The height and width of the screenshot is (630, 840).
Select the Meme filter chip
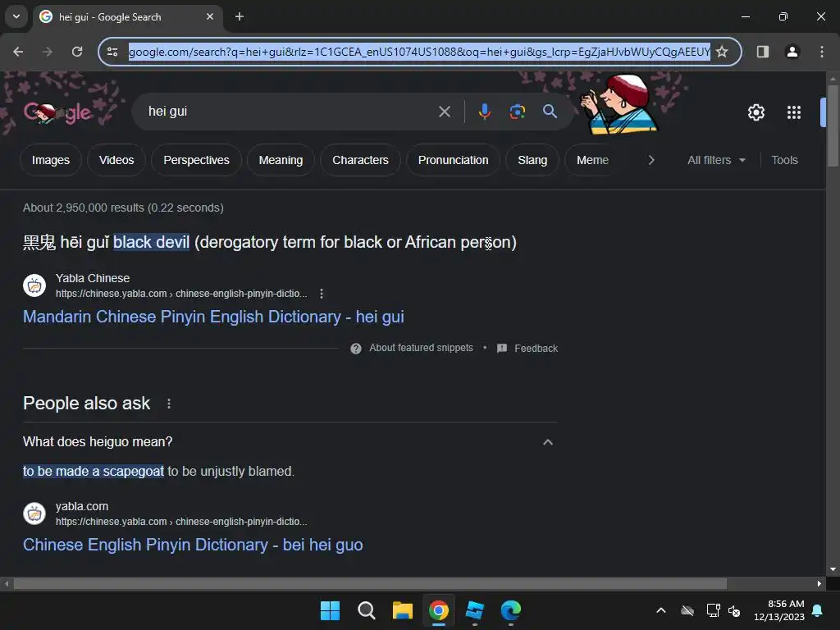(x=592, y=160)
